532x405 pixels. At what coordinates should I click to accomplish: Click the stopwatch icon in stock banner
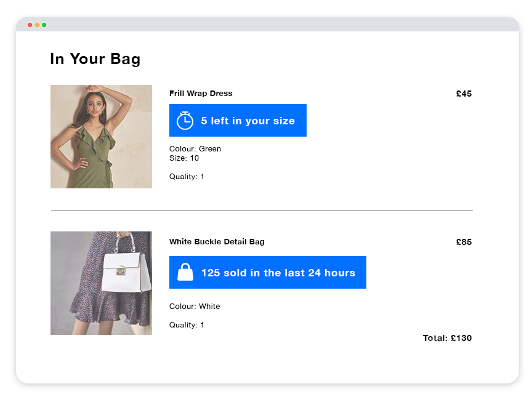click(185, 121)
